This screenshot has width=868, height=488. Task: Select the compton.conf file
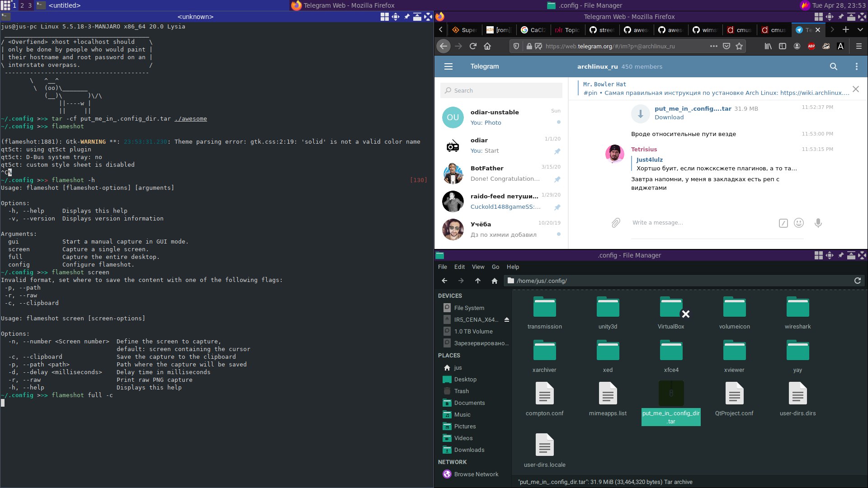click(x=544, y=399)
